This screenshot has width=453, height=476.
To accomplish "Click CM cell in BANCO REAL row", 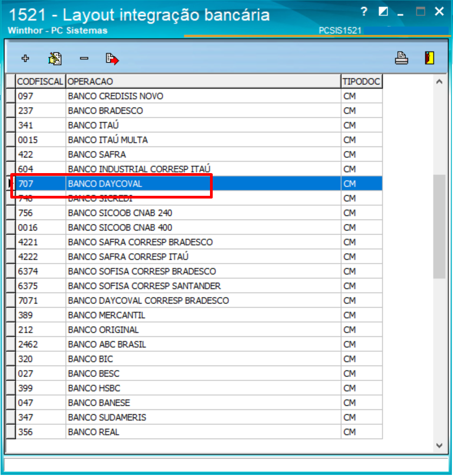I will [362, 432].
